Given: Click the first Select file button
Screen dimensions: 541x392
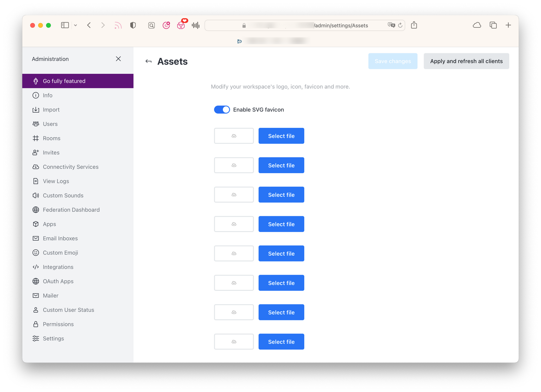Looking at the screenshot, I should pyautogui.click(x=281, y=136).
